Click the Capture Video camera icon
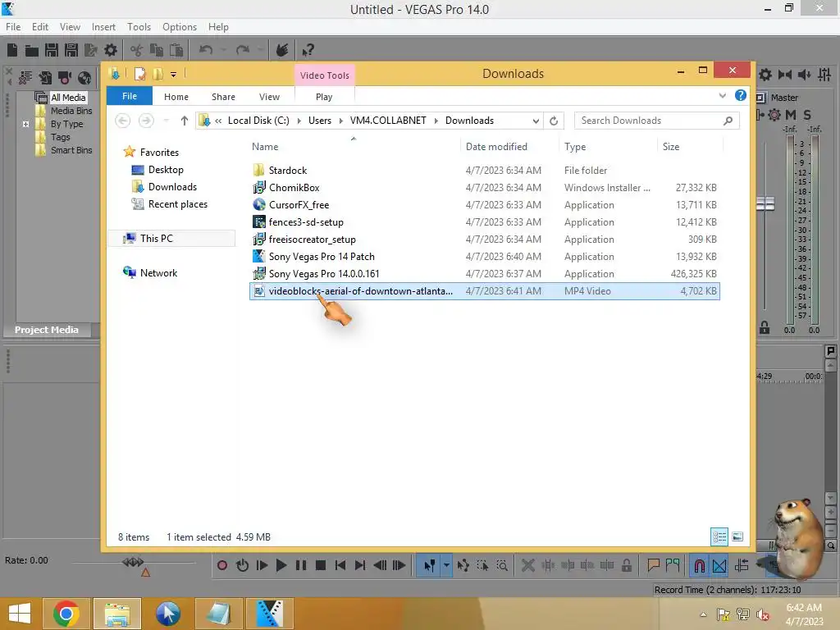The width and height of the screenshot is (840, 630). click(x=65, y=78)
